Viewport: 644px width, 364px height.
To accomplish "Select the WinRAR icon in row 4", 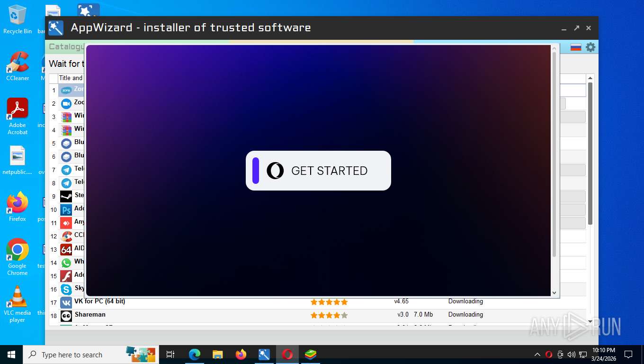I will (66, 130).
